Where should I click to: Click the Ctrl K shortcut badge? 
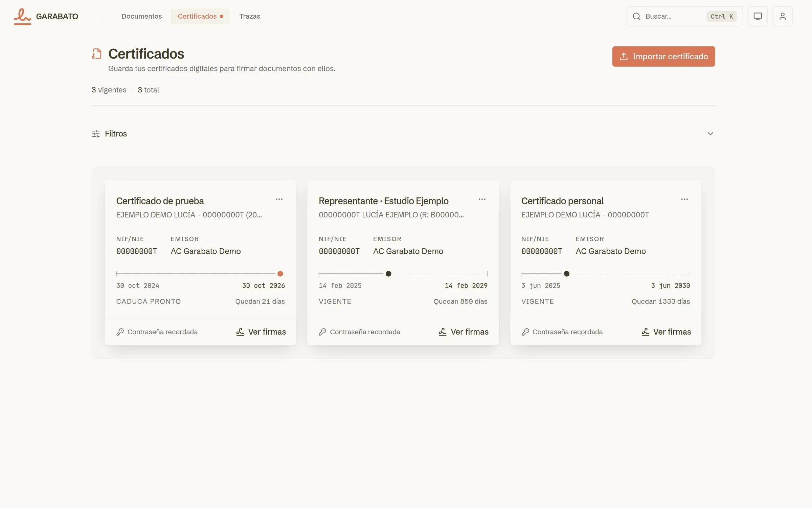721,16
